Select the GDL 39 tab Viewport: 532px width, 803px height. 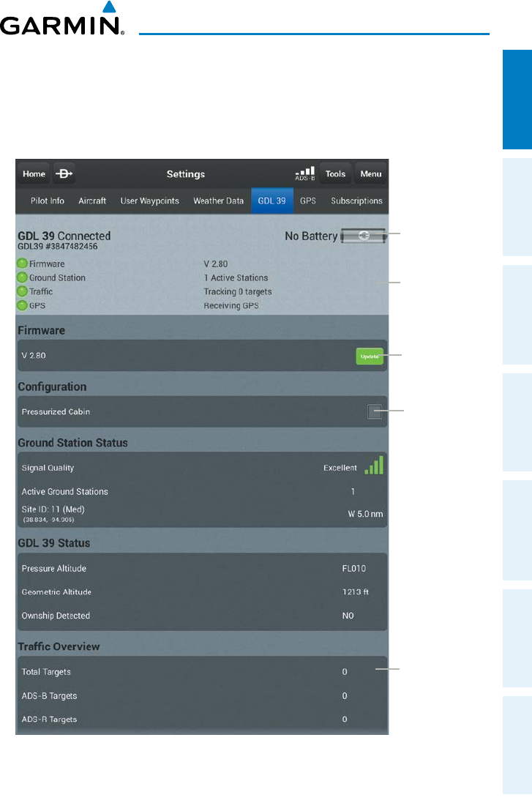tap(272, 201)
